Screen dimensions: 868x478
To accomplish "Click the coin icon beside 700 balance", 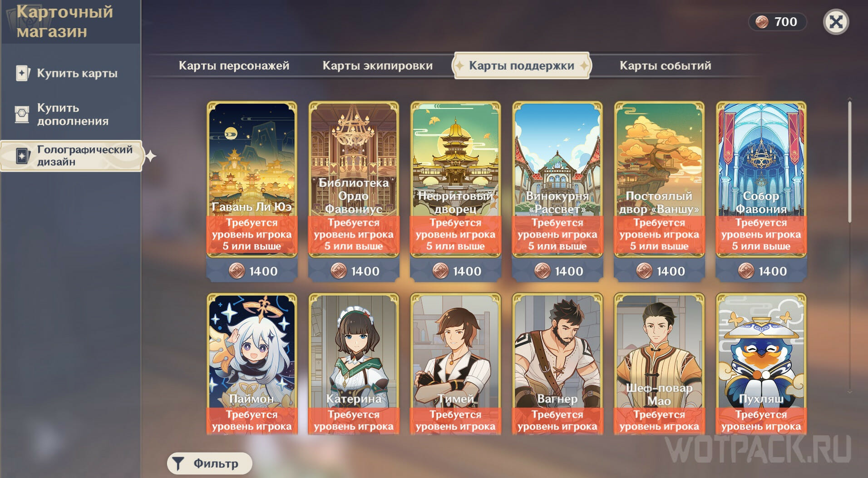I will pos(762,21).
